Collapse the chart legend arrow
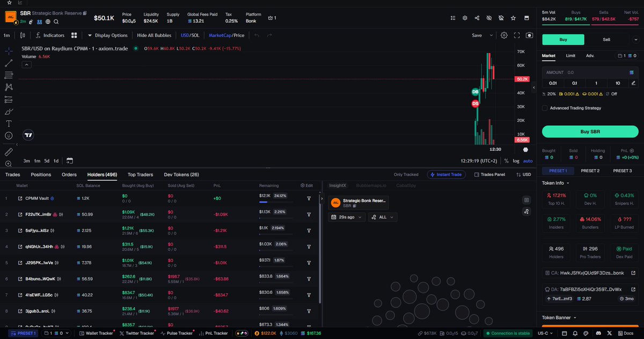Viewport: 644px width, 339px height. (x=26, y=64)
